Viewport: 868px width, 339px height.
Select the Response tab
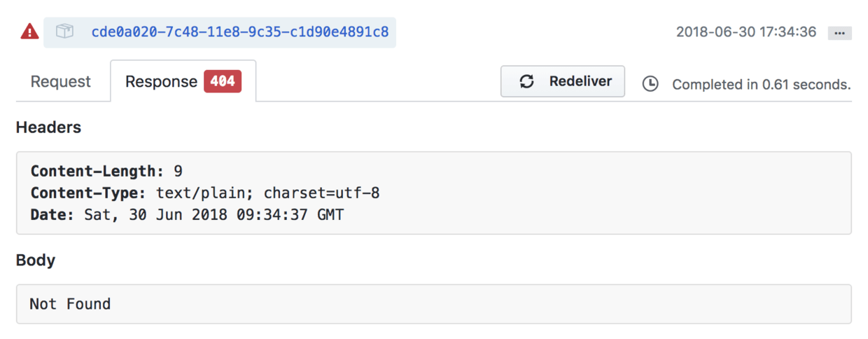[x=161, y=82]
